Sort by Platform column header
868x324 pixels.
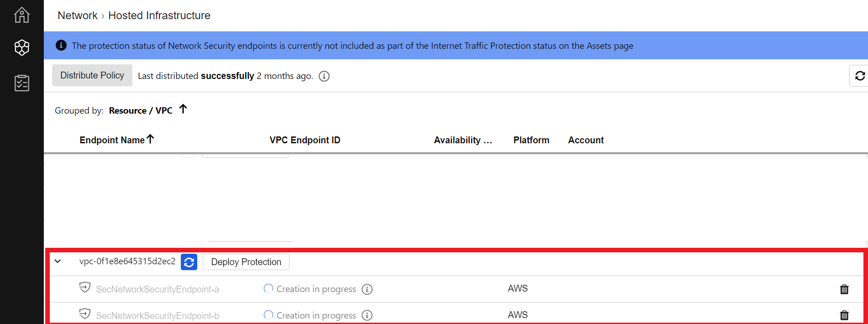[x=531, y=140]
